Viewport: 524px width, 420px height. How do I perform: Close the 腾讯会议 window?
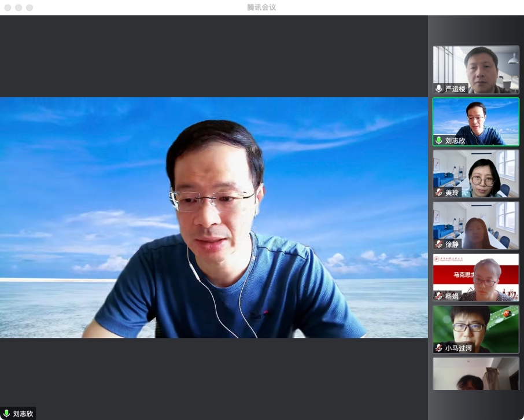click(x=7, y=8)
